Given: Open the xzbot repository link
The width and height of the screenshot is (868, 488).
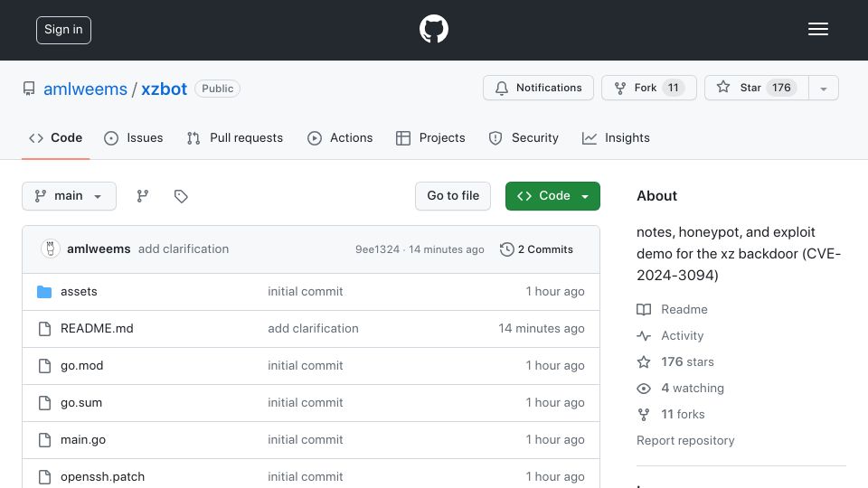Looking at the screenshot, I should [x=164, y=89].
